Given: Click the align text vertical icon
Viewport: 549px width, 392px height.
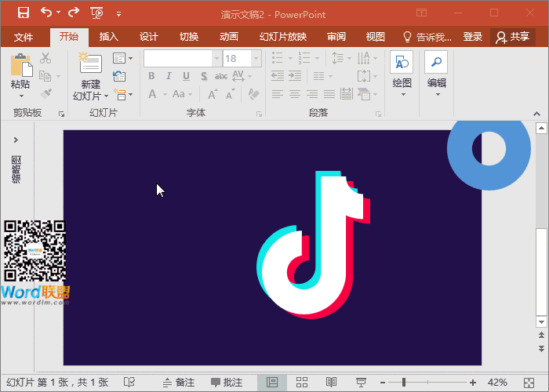Looking at the screenshot, I should tap(363, 76).
